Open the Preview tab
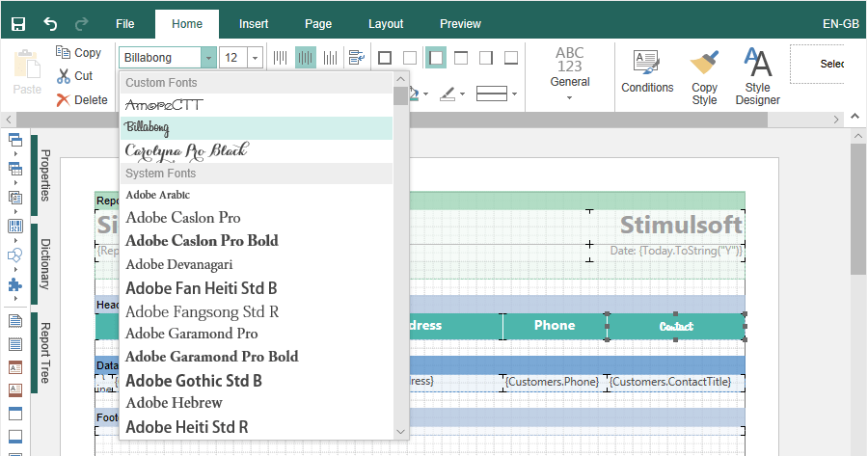Viewport: 868px width, 456px height. pos(460,23)
